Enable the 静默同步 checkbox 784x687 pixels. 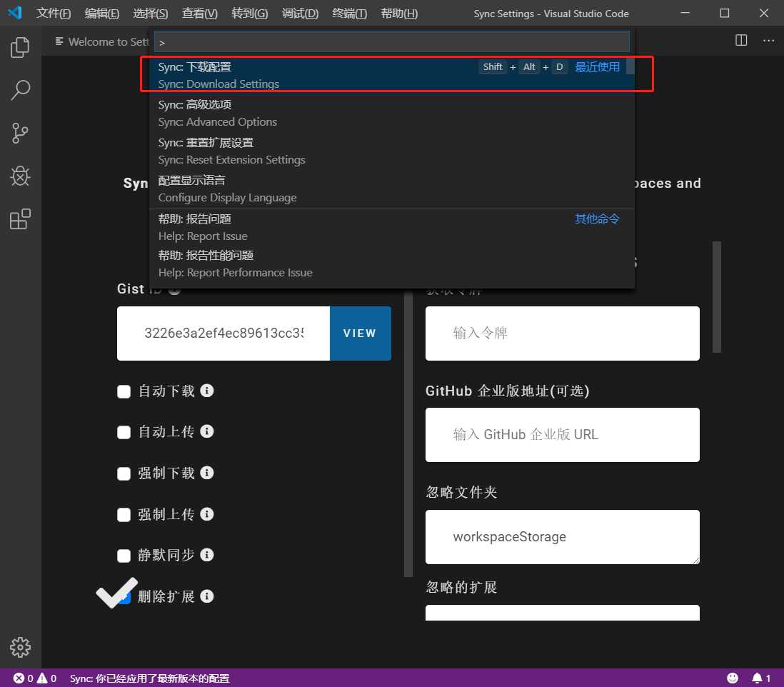(124, 556)
